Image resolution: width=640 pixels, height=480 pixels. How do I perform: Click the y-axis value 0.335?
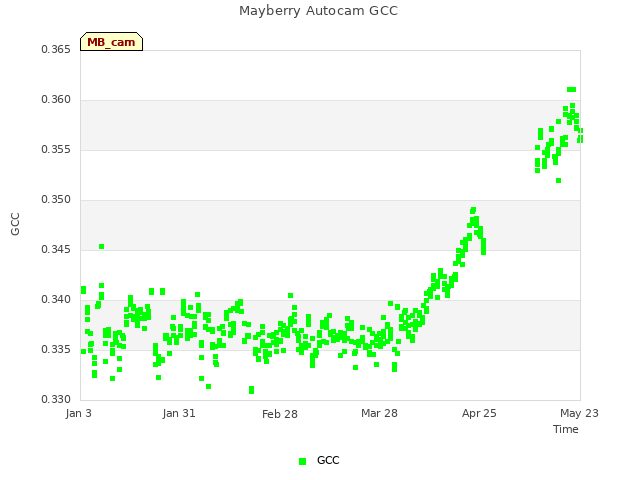point(56,349)
